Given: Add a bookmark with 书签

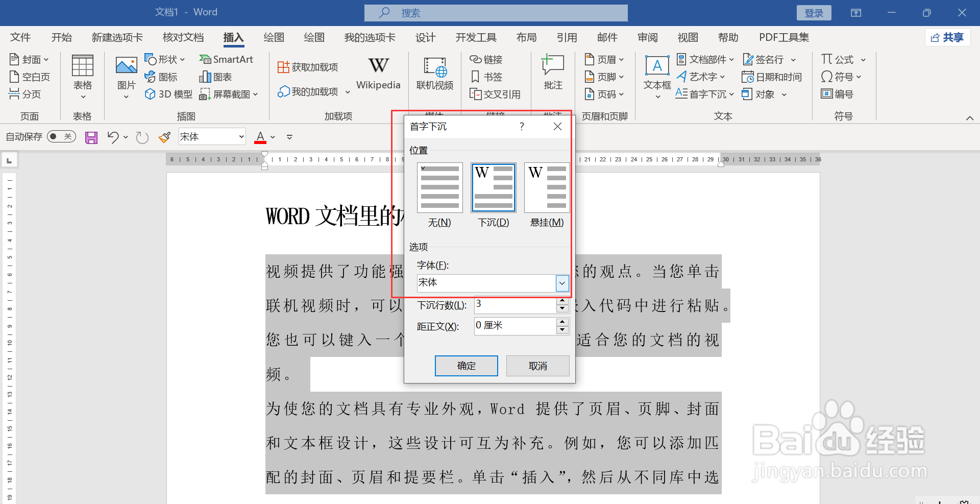Looking at the screenshot, I should [486, 77].
